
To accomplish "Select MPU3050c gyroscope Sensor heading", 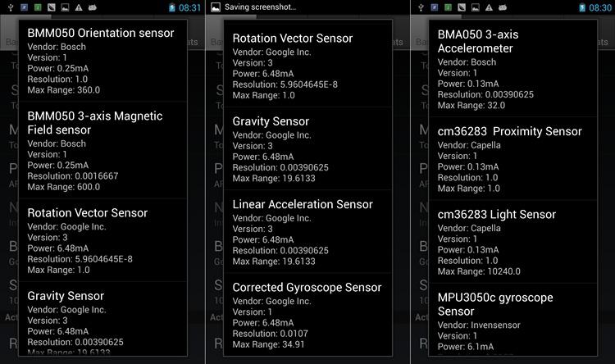I will (x=495, y=304).
